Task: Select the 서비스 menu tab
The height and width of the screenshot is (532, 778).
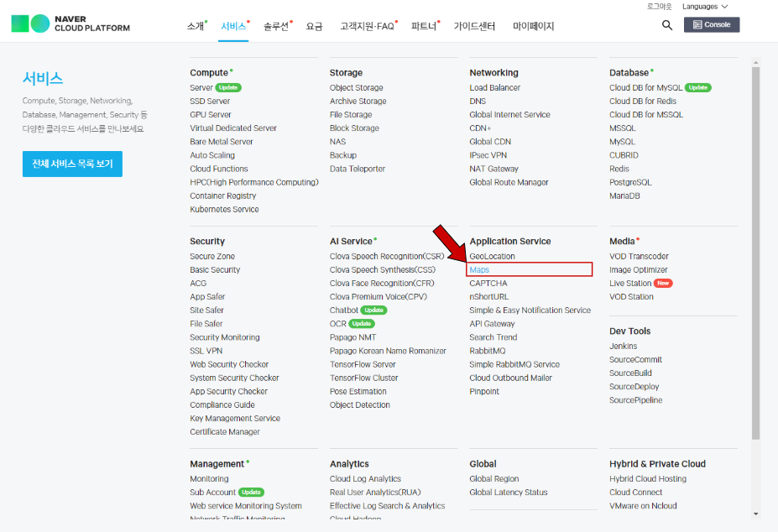Action: [233, 26]
